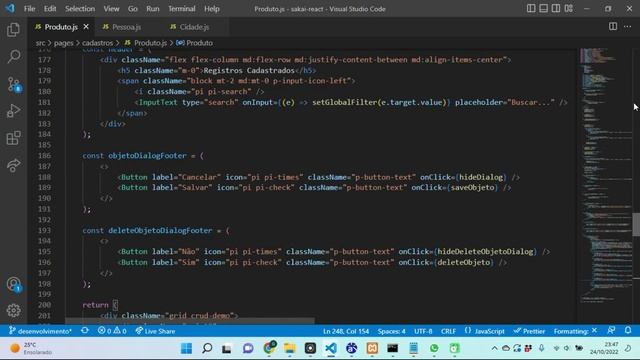Open the Accounts menu
The height and width of the screenshot is (360, 640).
[x=13, y=284]
